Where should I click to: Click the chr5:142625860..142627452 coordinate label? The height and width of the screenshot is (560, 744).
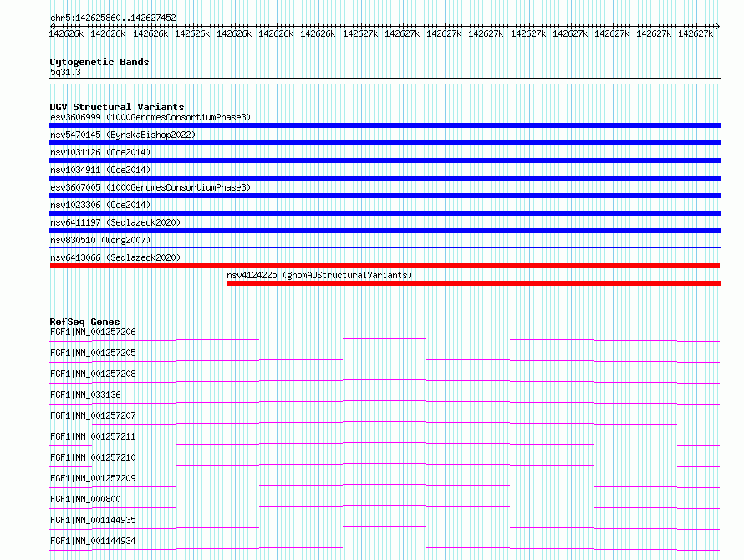[x=113, y=18]
